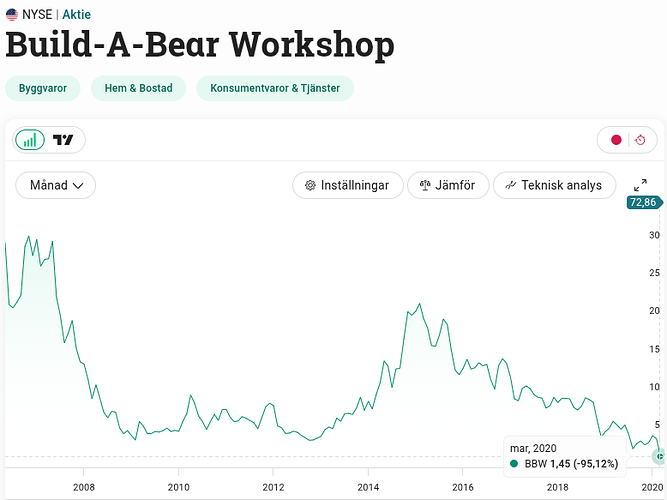Select the Hem & Bostad tag
Screen dimensions: 667x500
click(138, 88)
